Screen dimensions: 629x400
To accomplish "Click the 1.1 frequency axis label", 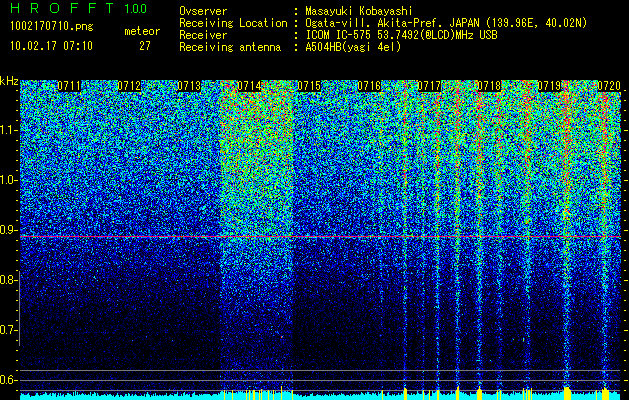I will coord(9,130).
